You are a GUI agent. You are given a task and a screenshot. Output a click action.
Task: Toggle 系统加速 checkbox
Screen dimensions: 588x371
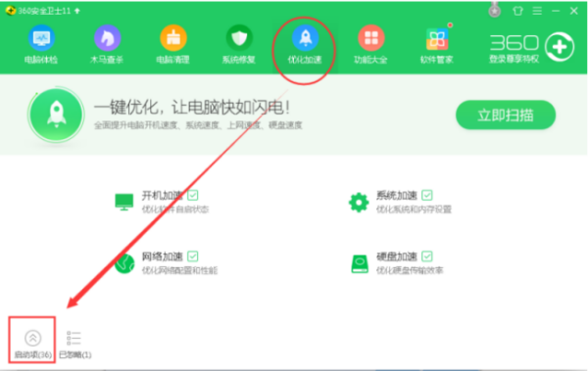pyautogui.click(x=426, y=195)
